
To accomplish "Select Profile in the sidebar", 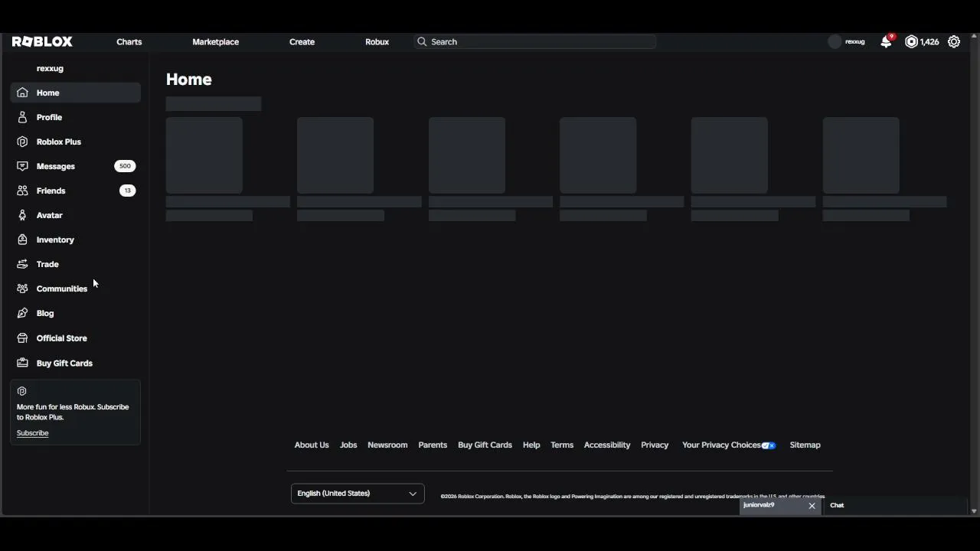I will 76,117.
